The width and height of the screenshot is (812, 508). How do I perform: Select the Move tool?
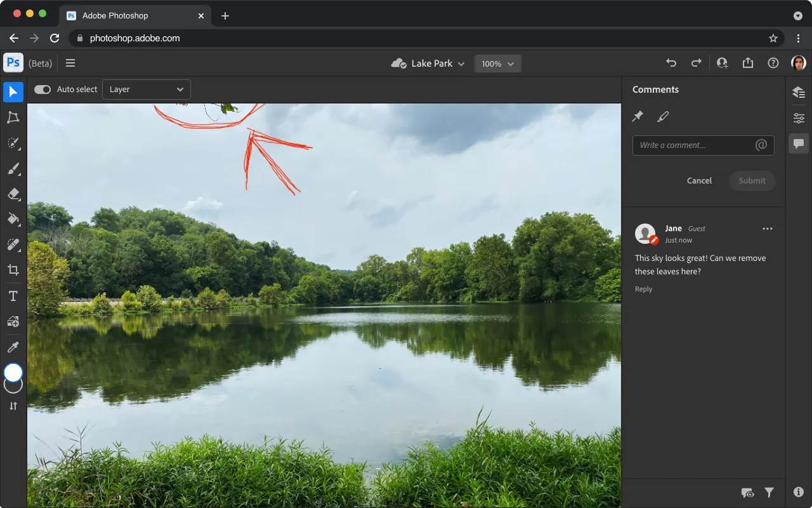pos(13,92)
